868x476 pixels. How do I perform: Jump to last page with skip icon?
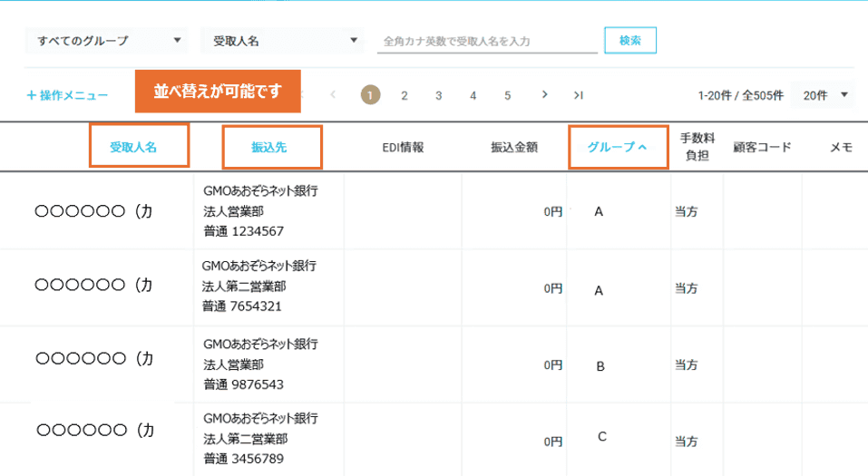[578, 94]
